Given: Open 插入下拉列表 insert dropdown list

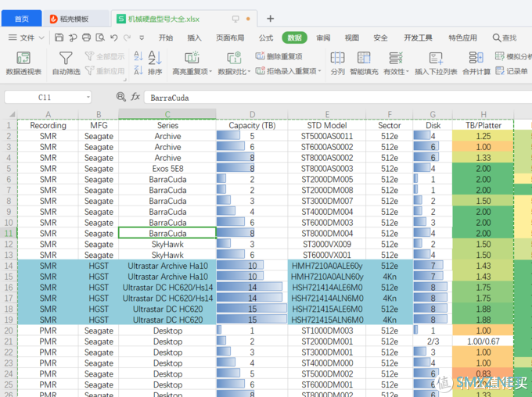Looking at the screenshot, I should tap(436, 63).
